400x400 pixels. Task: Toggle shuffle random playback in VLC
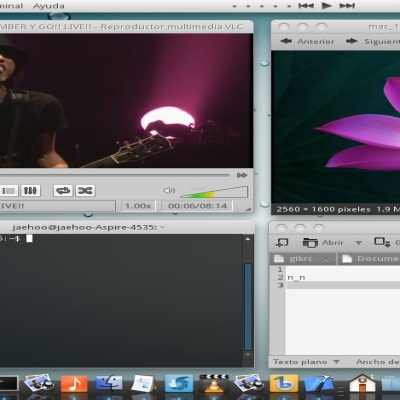point(85,191)
